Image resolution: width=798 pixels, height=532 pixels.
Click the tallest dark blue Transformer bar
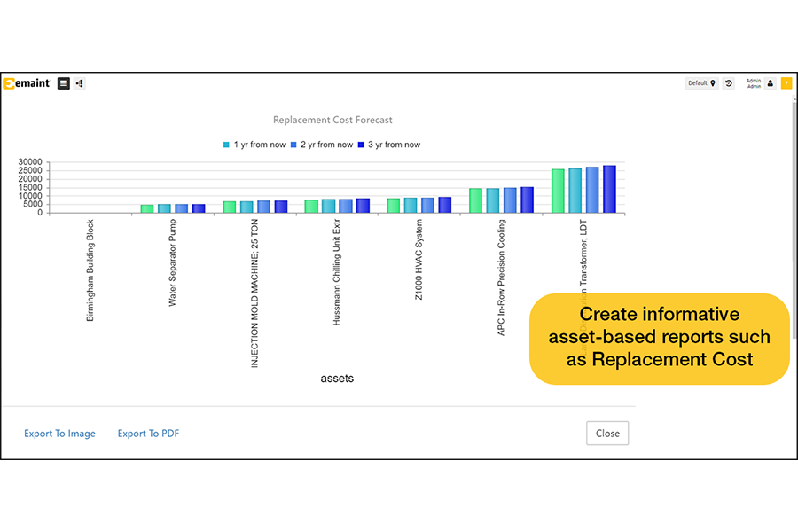click(609, 189)
